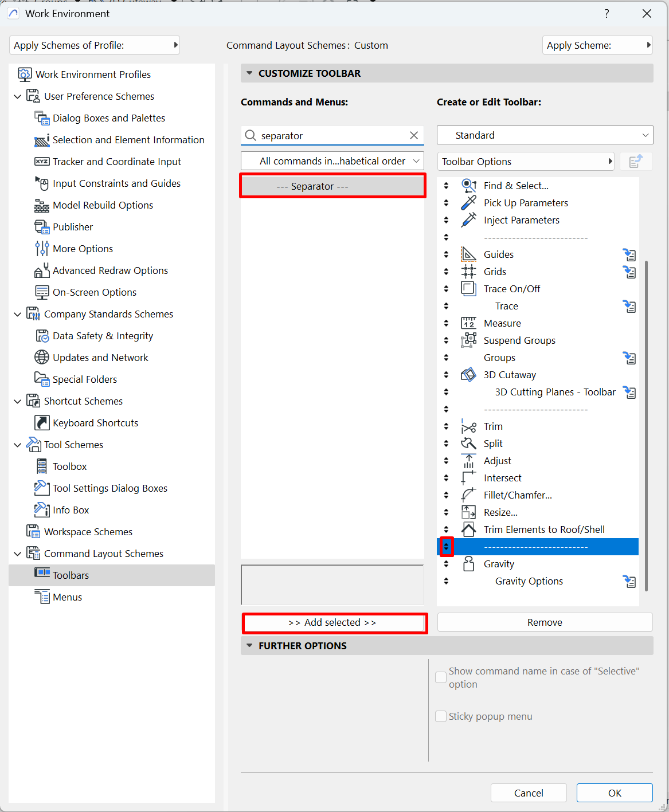Collapse the Customize Toolbar section
The image size is (669, 812).
[249, 73]
